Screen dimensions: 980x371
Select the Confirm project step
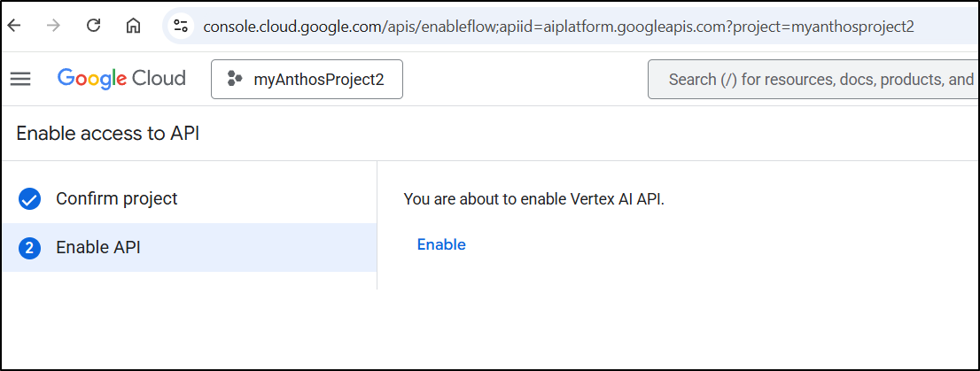pos(116,199)
